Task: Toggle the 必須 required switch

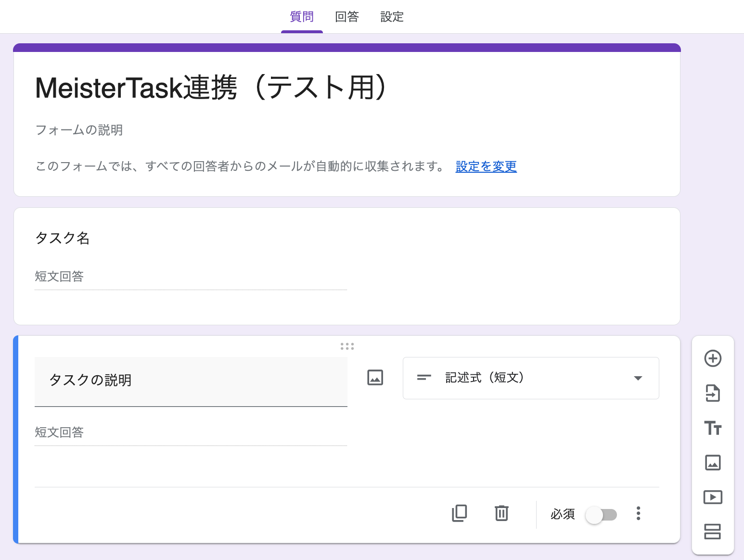Action: [601, 515]
